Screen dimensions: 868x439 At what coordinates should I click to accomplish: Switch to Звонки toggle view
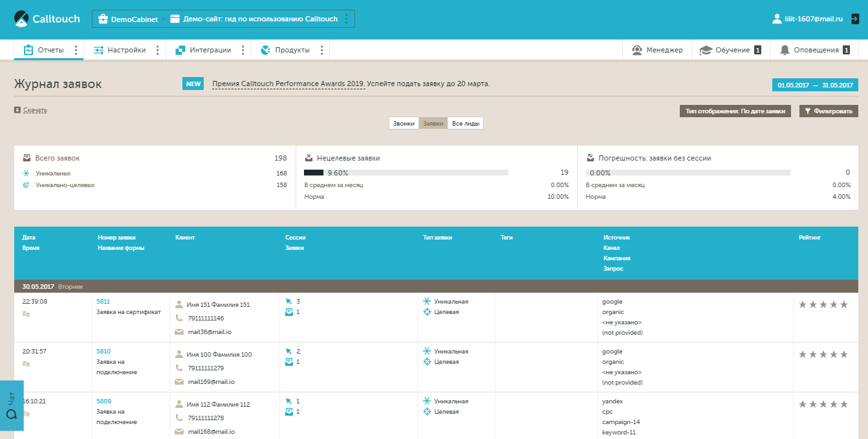tap(404, 124)
